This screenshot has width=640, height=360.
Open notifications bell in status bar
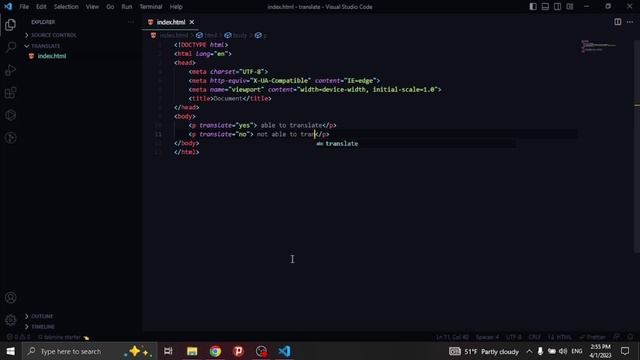point(630,337)
